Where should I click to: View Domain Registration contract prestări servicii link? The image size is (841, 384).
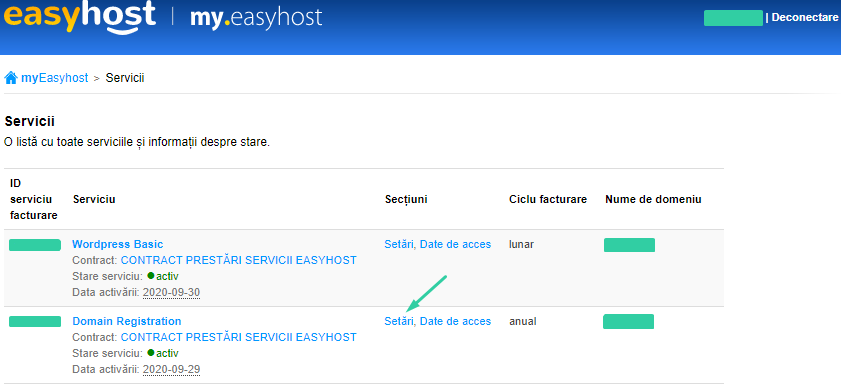[238, 337]
